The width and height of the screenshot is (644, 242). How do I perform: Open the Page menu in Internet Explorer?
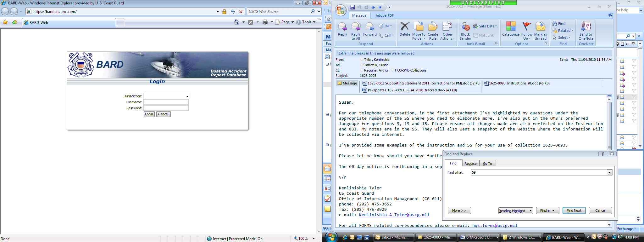[x=284, y=22]
